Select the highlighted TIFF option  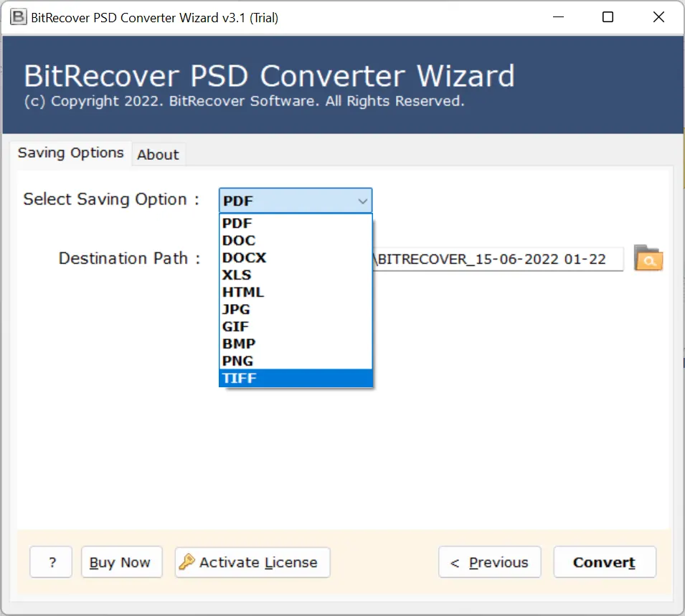point(296,379)
